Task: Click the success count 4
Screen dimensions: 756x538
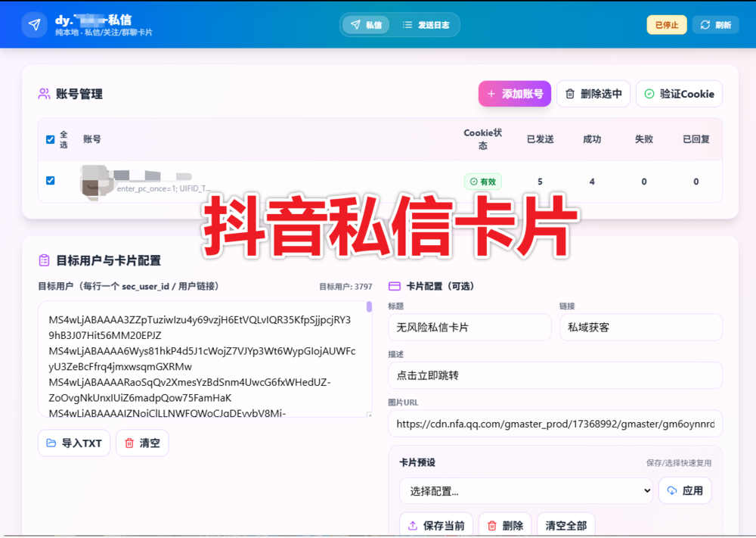Action: click(592, 182)
